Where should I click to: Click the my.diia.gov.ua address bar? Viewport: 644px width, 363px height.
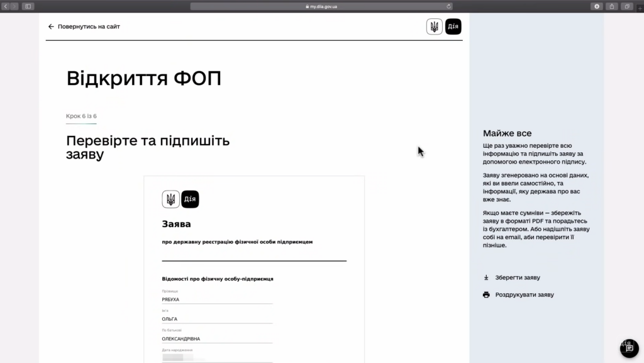point(321,6)
